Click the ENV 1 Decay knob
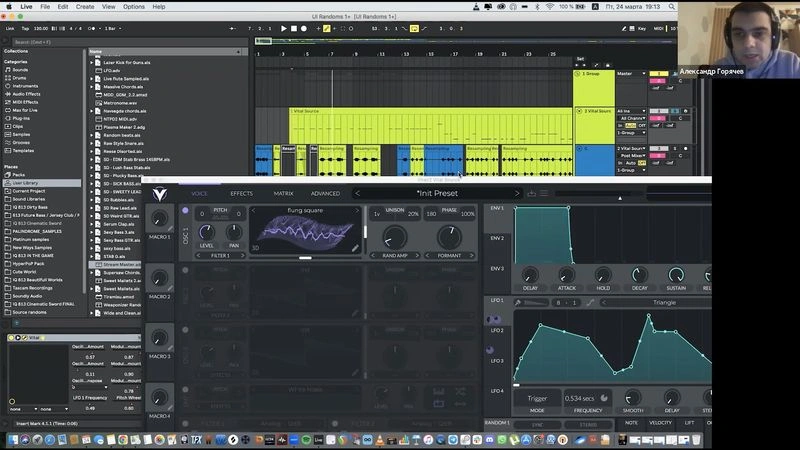800x450 pixels. click(x=639, y=275)
